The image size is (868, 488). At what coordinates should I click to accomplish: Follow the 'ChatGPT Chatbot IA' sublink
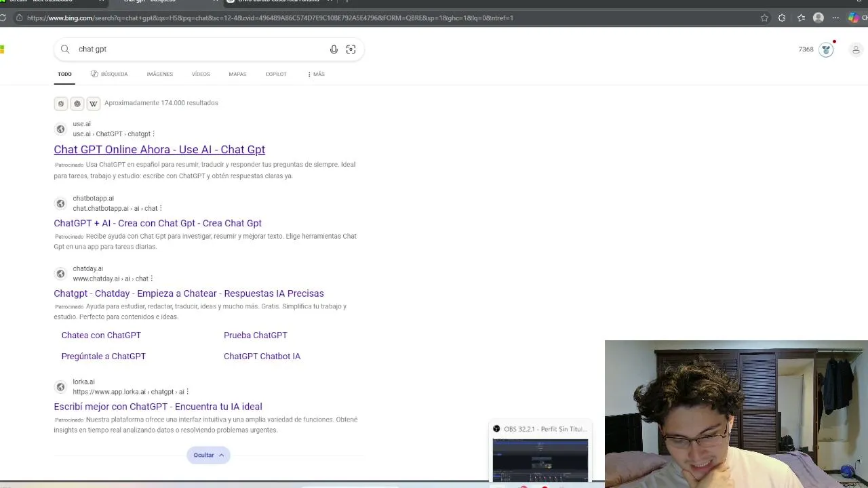(262, 357)
